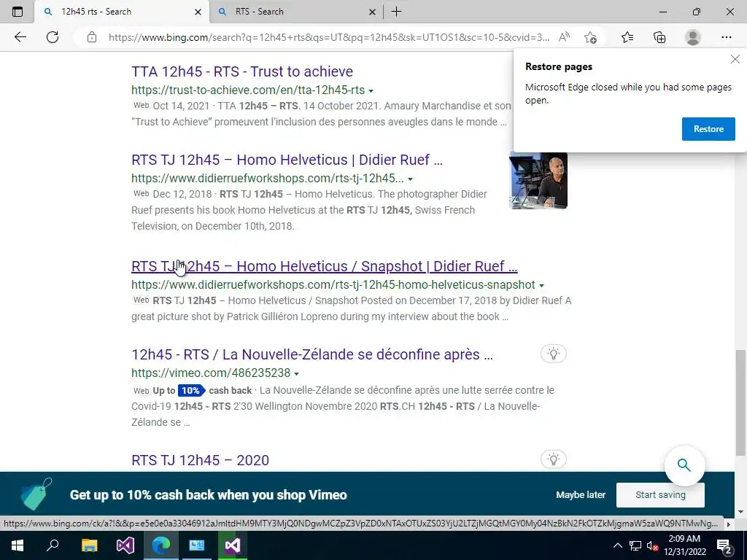Open the notification center icon
This screenshot has height=560, width=747.
[724, 545]
